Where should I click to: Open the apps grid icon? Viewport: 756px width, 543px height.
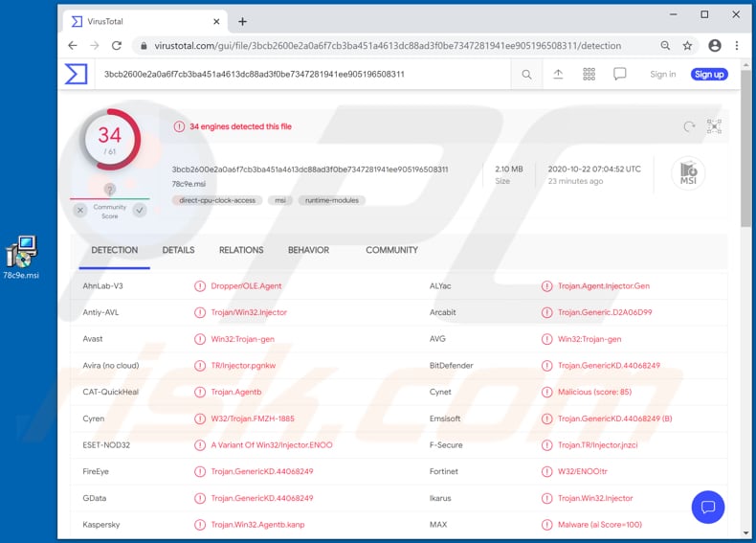coord(589,74)
